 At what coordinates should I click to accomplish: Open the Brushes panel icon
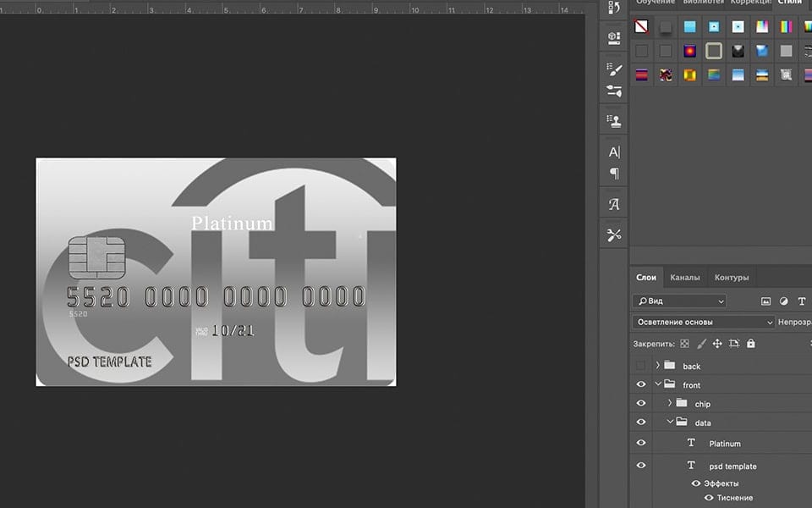(614, 69)
